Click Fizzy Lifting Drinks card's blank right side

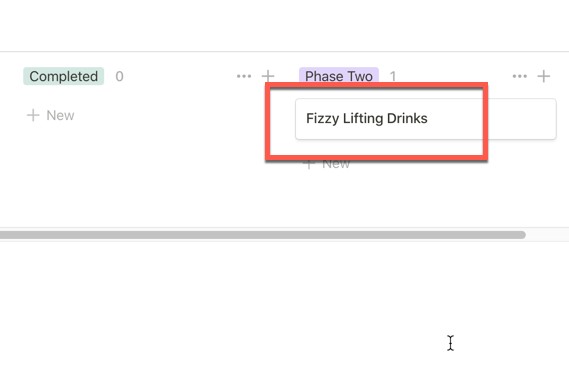tap(519, 119)
